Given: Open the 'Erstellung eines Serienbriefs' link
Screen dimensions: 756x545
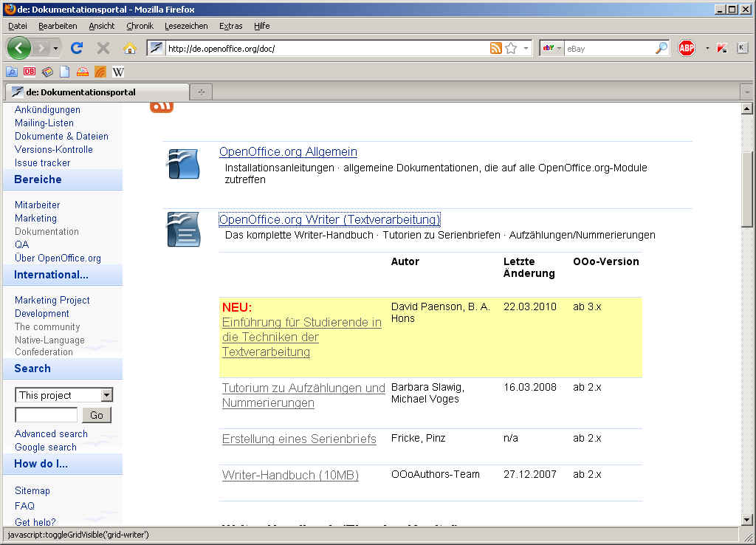Looking at the screenshot, I should [x=299, y=439].
